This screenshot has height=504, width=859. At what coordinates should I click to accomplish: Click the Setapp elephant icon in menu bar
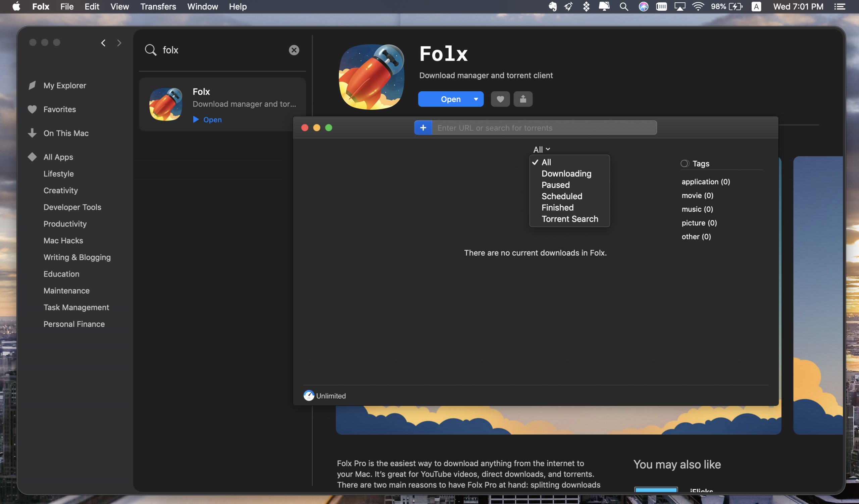(551, 7)
